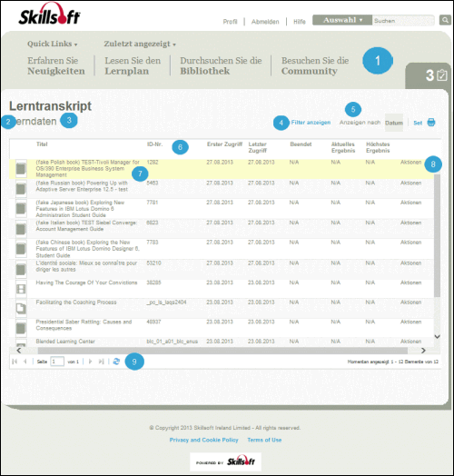Open Aktionen for the Blended Learning Center row
This screenshot has height=476, width=454.
410,342
